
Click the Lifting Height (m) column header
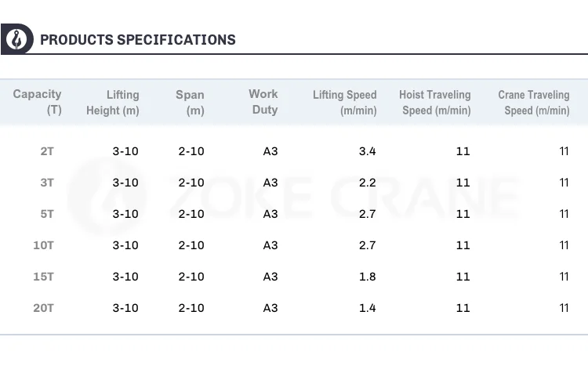pyautogui.click(x=113, y=102)
